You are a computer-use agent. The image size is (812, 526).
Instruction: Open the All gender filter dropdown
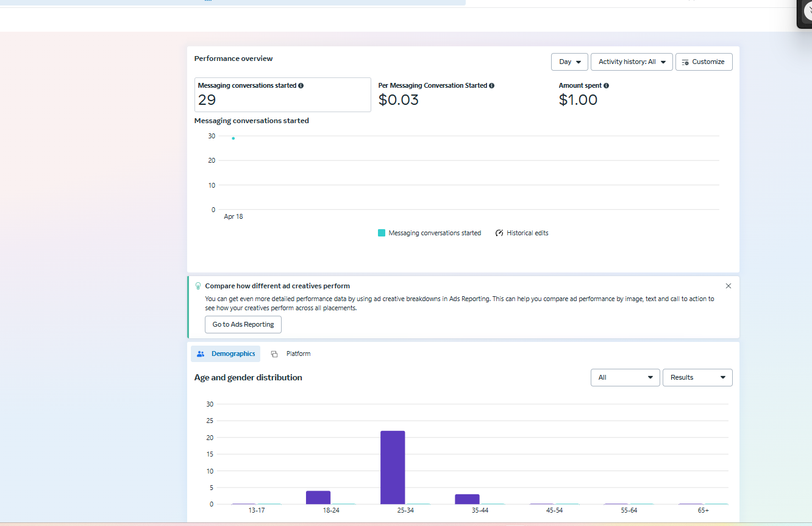click(625, 377)
